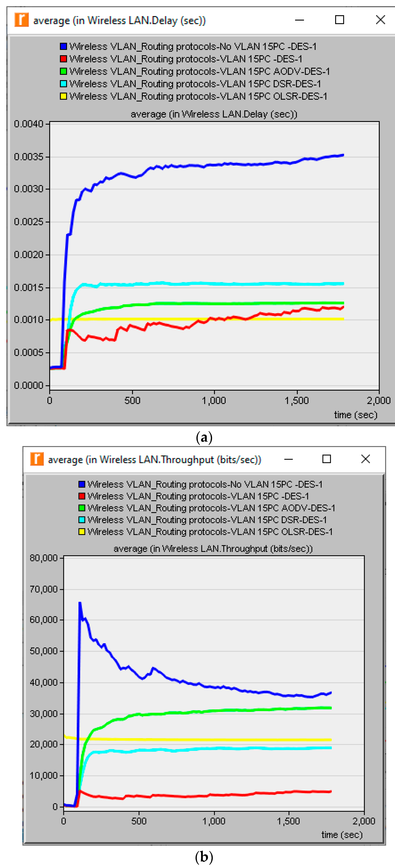
Task: Click blue No VLAN 15PC swatch in Delay legend
Action: pos(63,46)
